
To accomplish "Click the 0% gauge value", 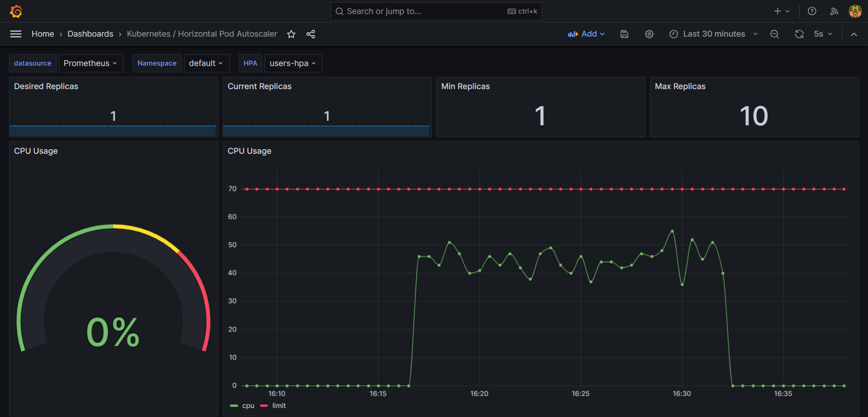I will click(113, 332).
